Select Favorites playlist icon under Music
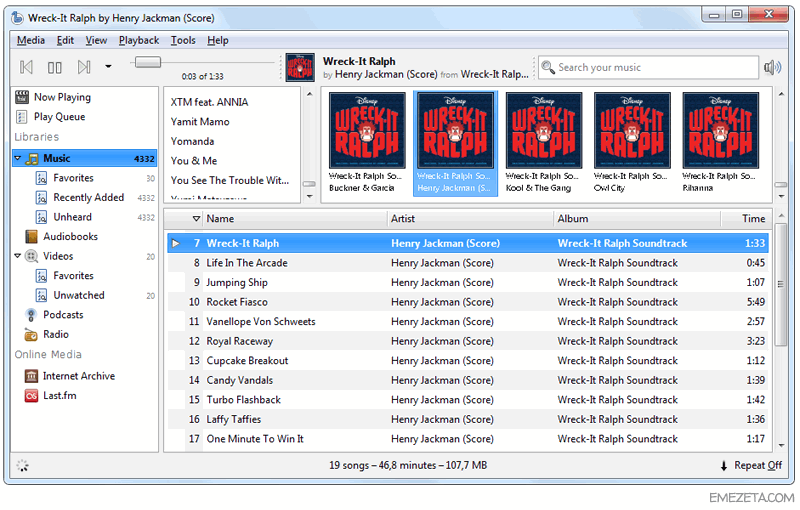Screen dimensions: 800x510 41,178
